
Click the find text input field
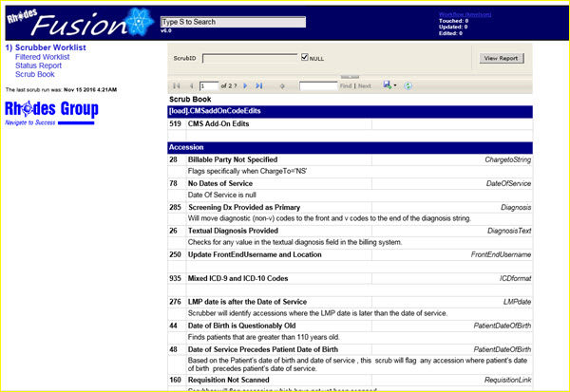[x=317, y=85]
